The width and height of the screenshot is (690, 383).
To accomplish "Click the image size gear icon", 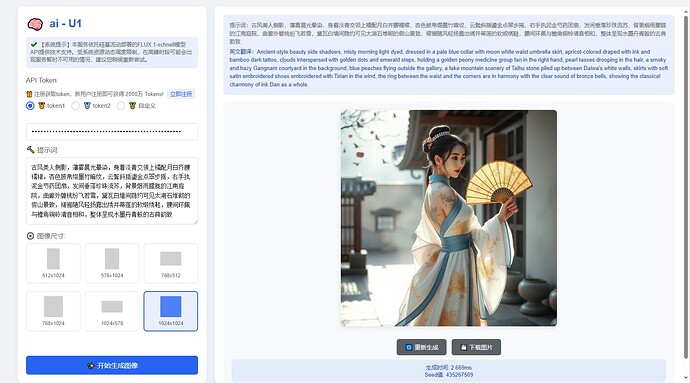I will click(x=30, y=236).
